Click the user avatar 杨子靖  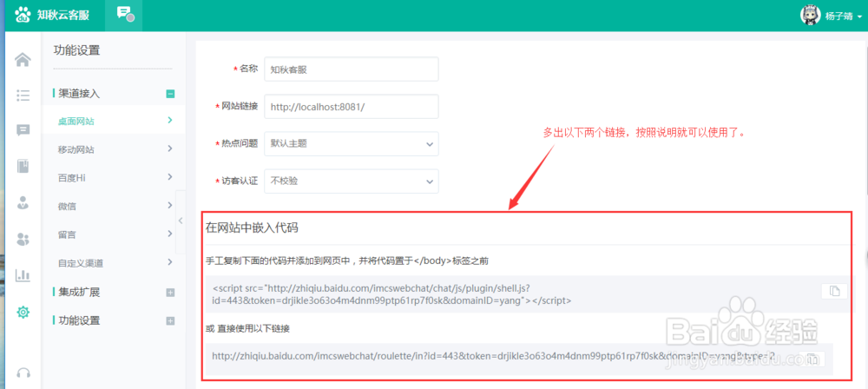tap(811, 16)
